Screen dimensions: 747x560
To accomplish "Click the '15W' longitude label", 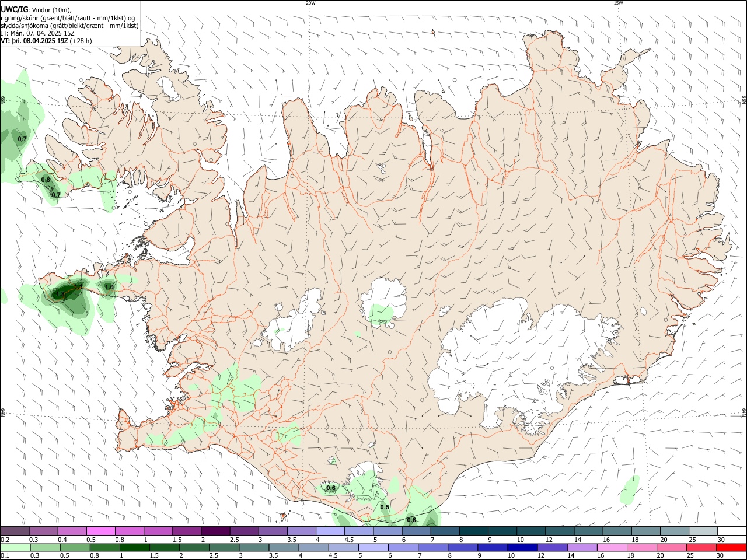I will point(618,3).
